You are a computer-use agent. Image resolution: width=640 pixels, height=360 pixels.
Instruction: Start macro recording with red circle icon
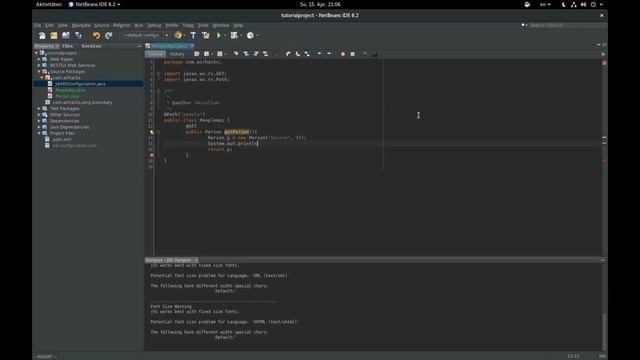tap(343, 54)
